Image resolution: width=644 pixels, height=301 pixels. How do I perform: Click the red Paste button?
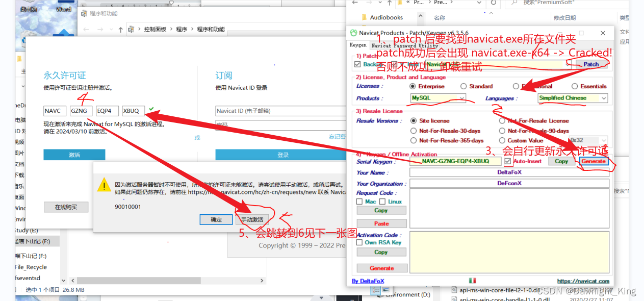381,223
